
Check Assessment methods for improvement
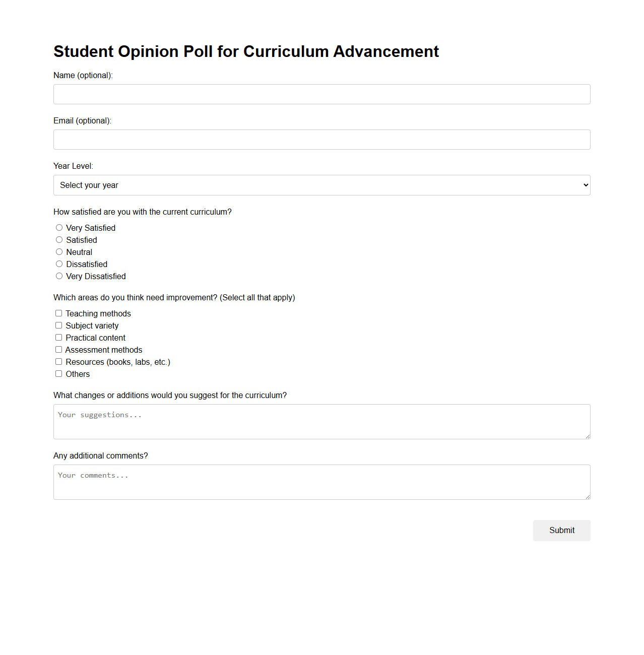pos(58,349)
